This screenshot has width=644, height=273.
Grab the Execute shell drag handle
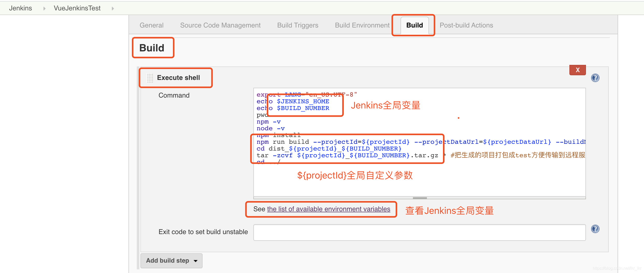[x=150, y=78]
